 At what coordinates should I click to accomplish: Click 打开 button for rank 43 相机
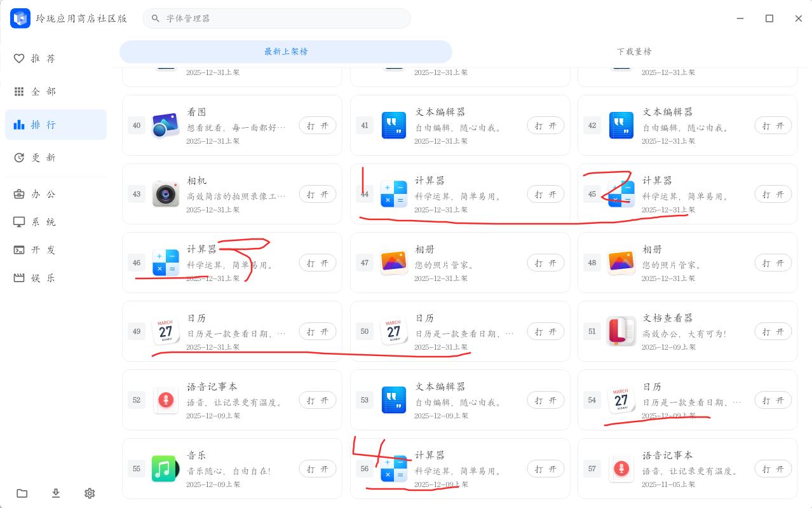point(318,194)
